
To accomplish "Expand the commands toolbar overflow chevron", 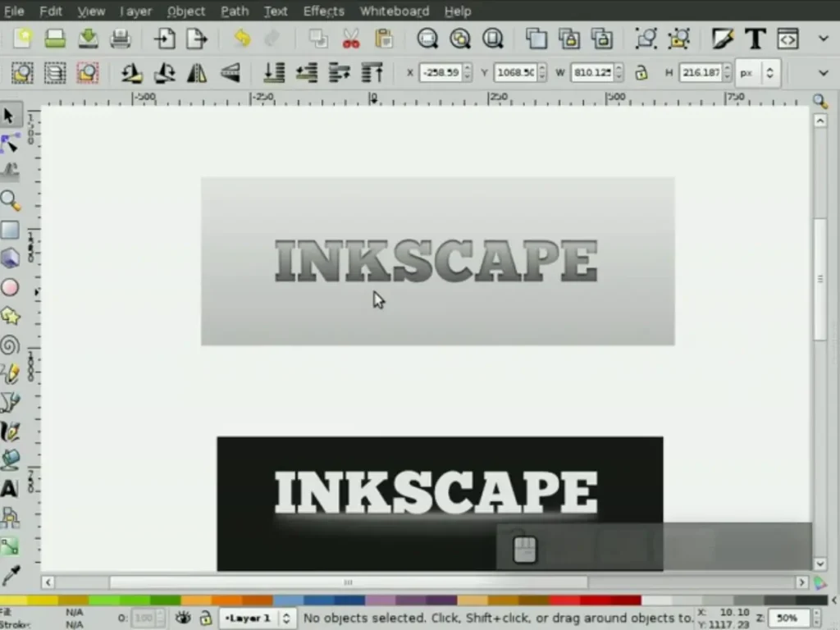I will 824,39.
